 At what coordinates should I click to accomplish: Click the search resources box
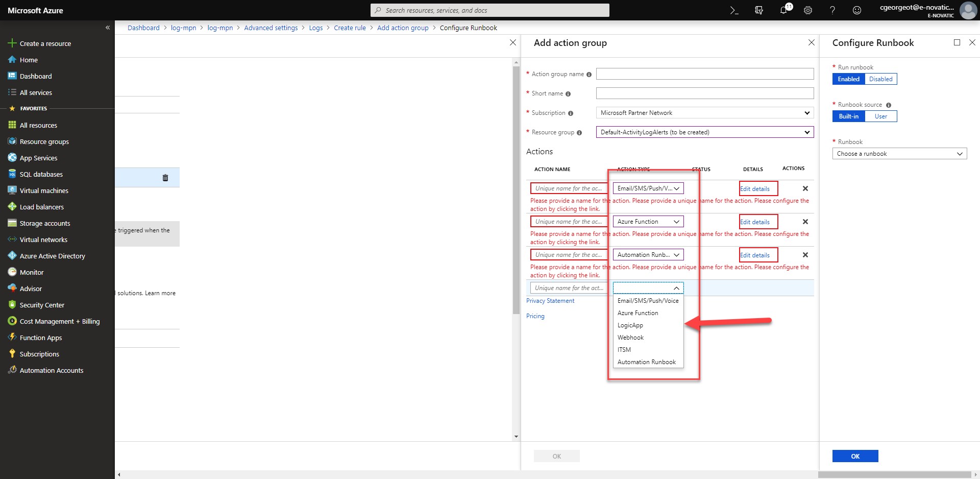click(x=490, y=10)
